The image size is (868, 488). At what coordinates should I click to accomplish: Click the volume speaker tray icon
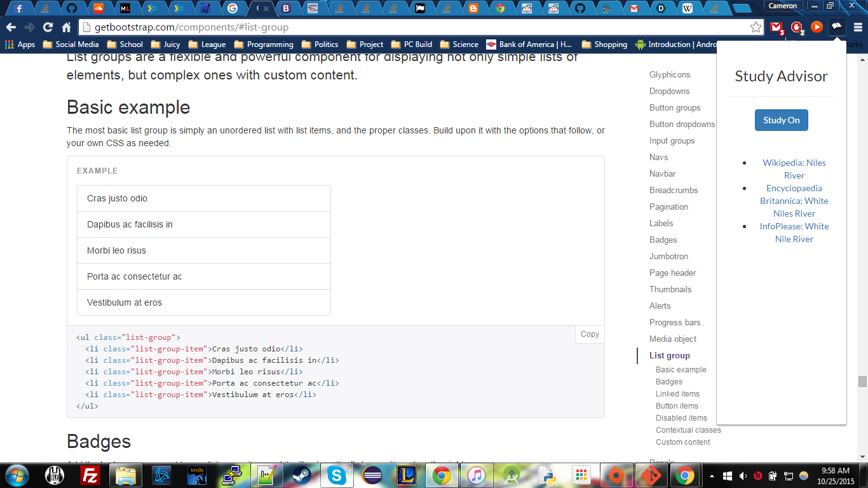click(743, 475)
